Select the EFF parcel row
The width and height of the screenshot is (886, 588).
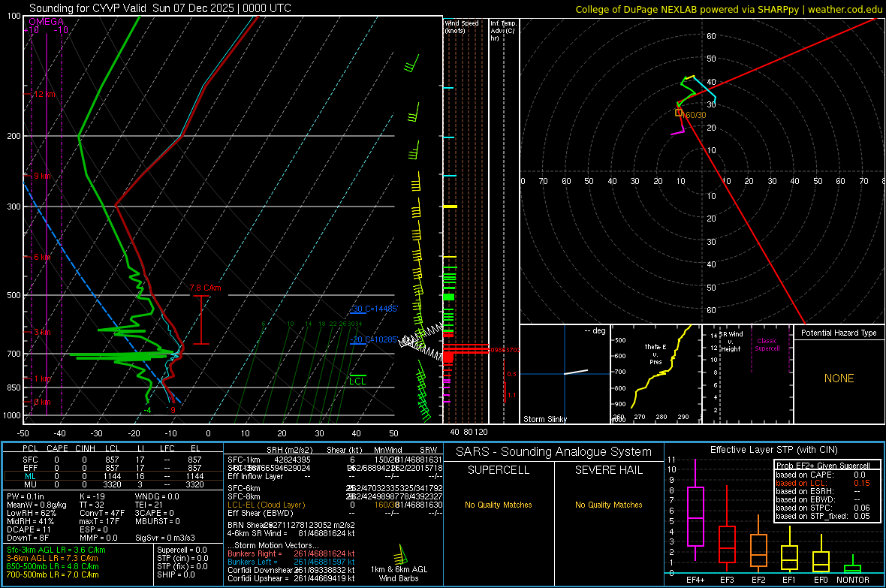point(112,468)
